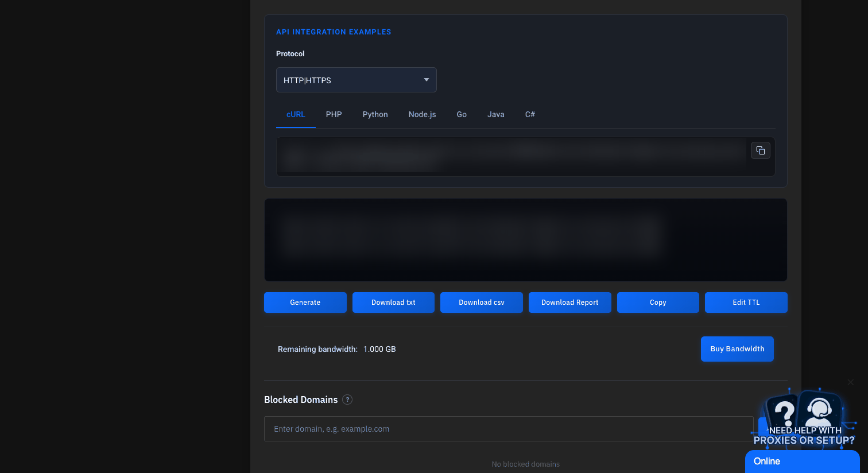View the Java code example
Viewport: 868px width, 473px height.
coord(496,114)
